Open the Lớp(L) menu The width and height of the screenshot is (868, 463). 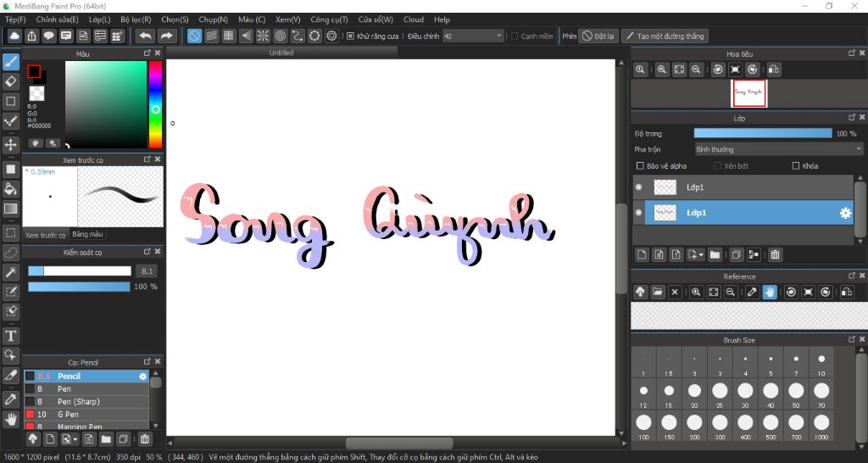tap(100, 20)
